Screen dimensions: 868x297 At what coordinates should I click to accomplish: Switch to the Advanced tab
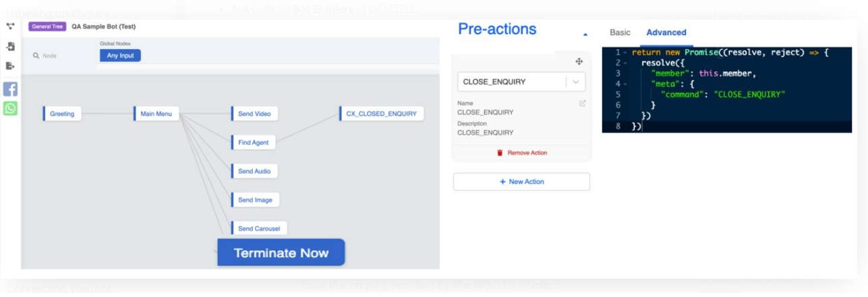pyautogui.click(x=666, y=32)
